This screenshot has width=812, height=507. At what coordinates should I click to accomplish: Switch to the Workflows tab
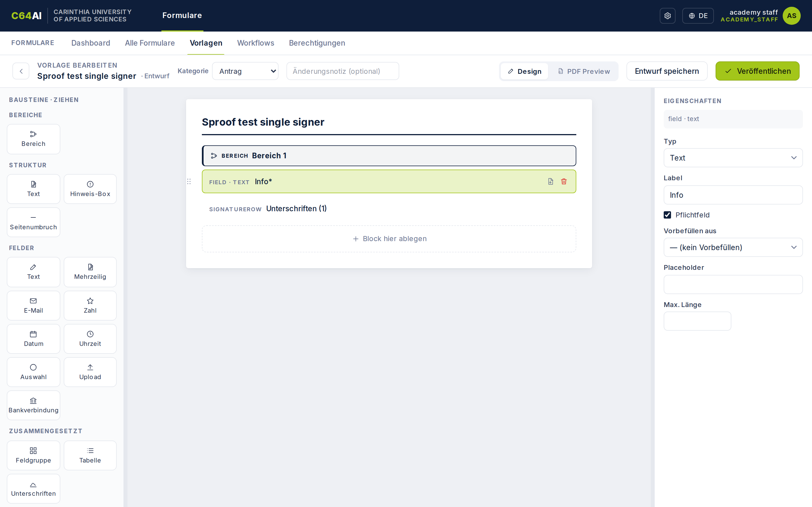[256, 43]
